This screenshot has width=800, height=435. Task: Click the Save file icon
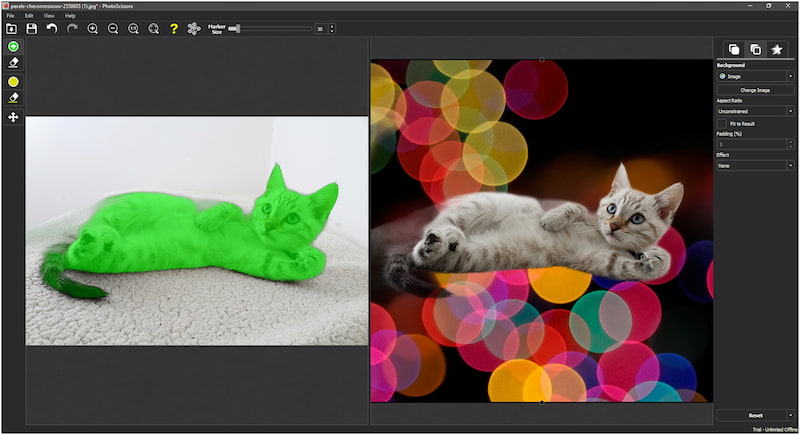point(32,29)
